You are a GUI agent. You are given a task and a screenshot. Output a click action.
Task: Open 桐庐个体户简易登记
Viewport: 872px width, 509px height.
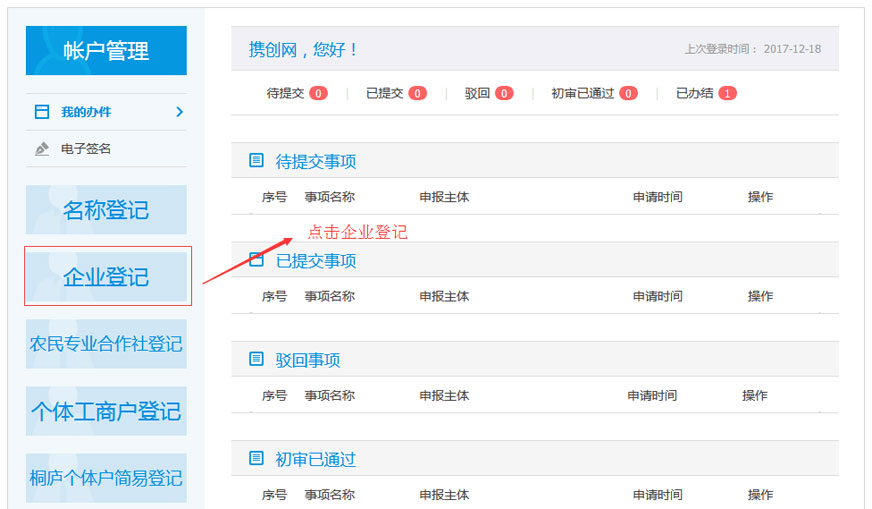pos(106,478)
